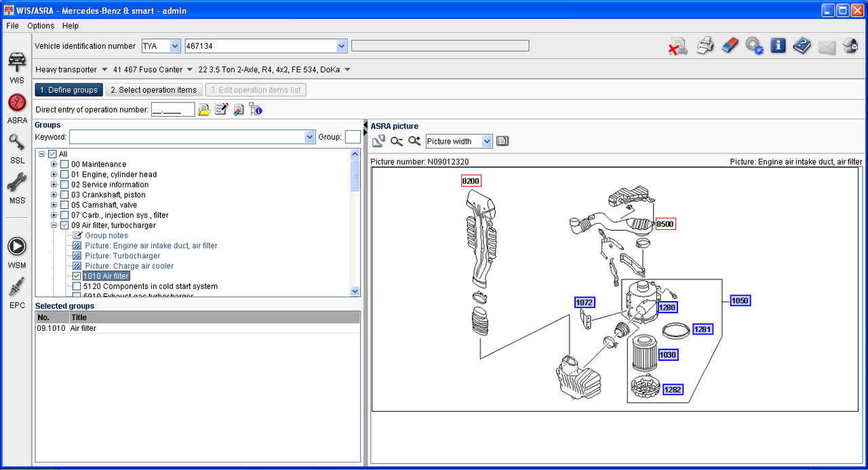
Task: Click the Group number input field
Action: pyautogui.click(x=353, y=137)
